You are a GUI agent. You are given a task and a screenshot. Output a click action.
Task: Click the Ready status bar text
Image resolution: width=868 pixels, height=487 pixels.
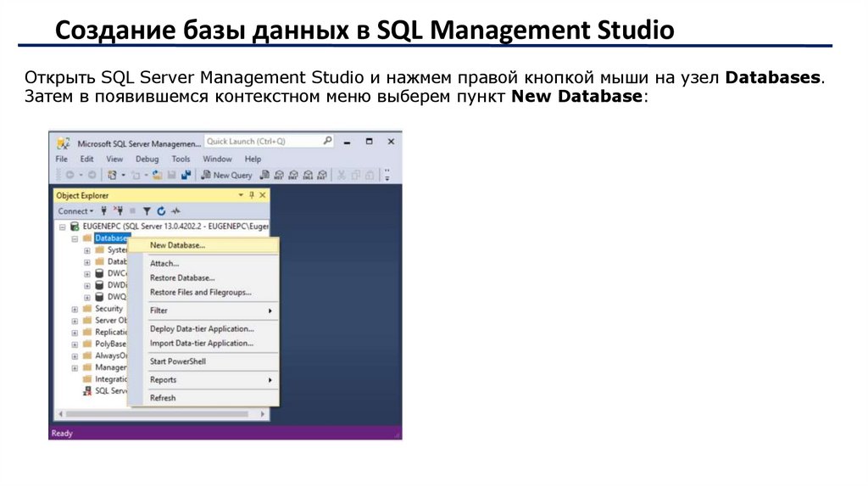62,434
